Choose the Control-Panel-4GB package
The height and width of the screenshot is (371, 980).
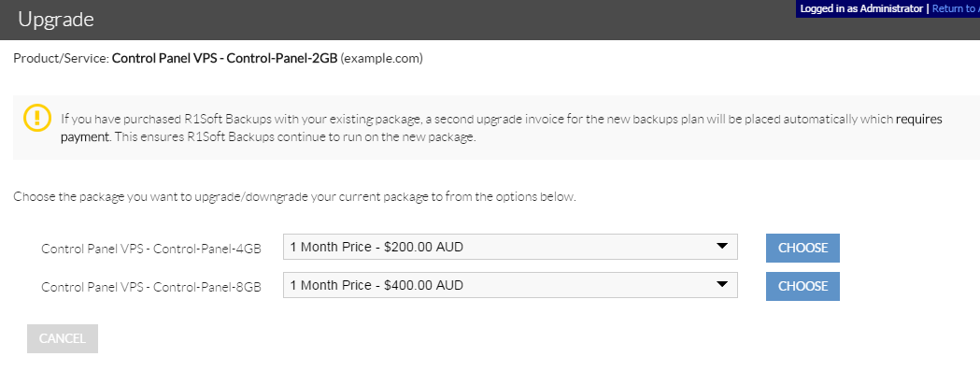click(x=802, y=248)
